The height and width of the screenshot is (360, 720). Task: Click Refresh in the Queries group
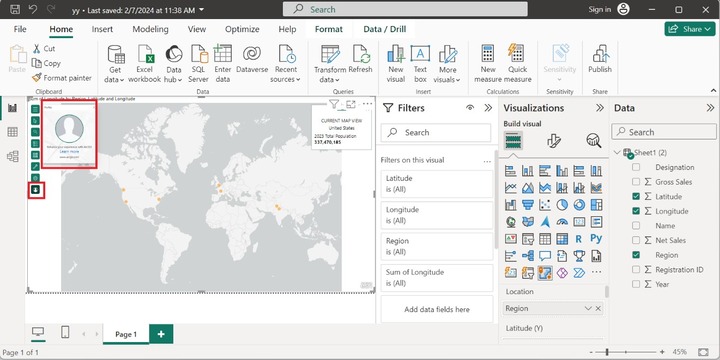coord(360,60)
